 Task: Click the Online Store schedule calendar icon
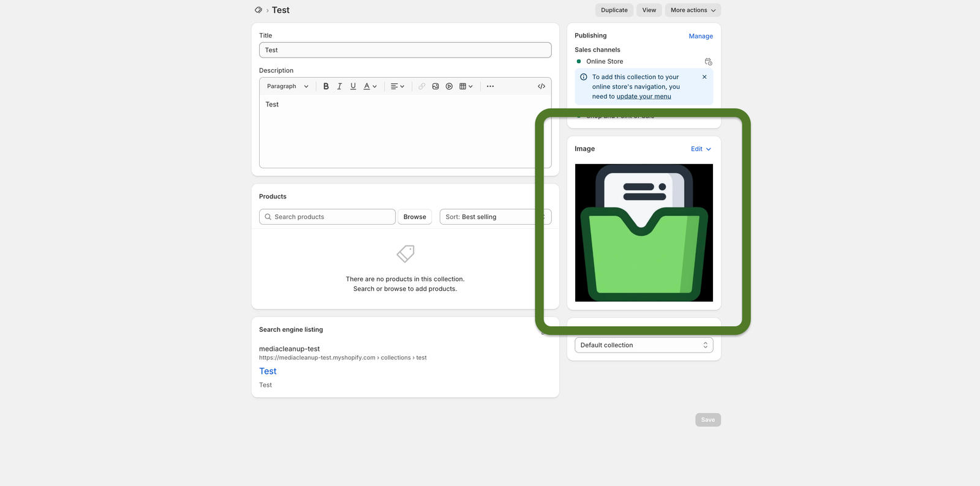point(709,62)
